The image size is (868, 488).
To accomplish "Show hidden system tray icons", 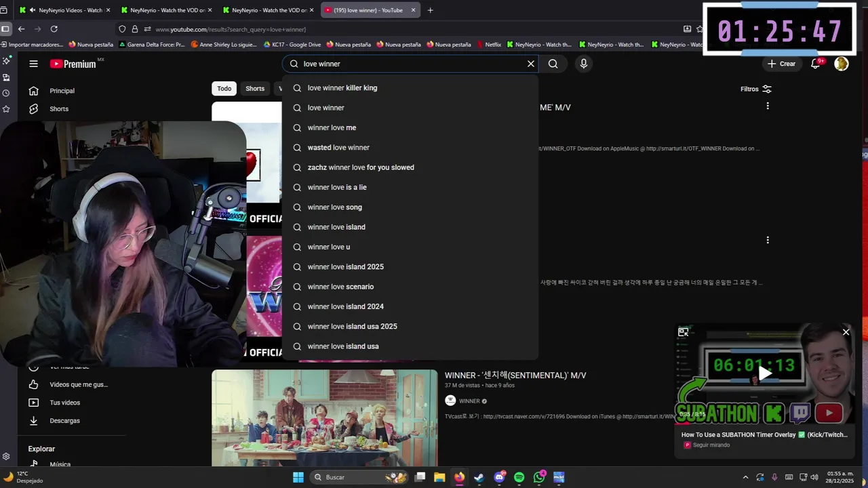I will [x=745, y=477].
